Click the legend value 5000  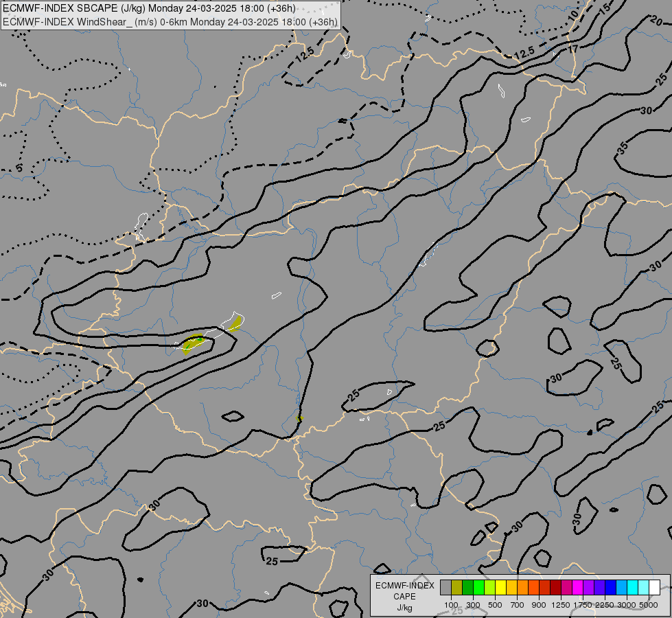[x=649, y=605]
